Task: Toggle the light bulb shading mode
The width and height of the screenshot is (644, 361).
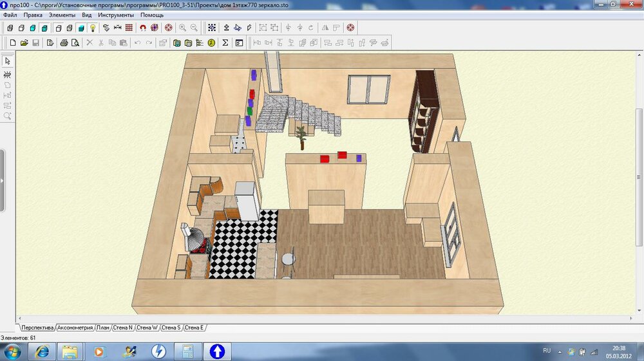Action: tap(93, 28)
